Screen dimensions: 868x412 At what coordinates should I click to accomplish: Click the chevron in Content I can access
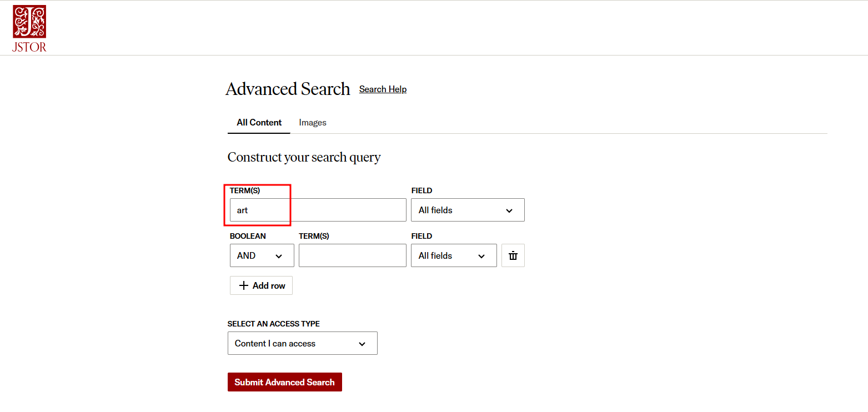[362, 344]
